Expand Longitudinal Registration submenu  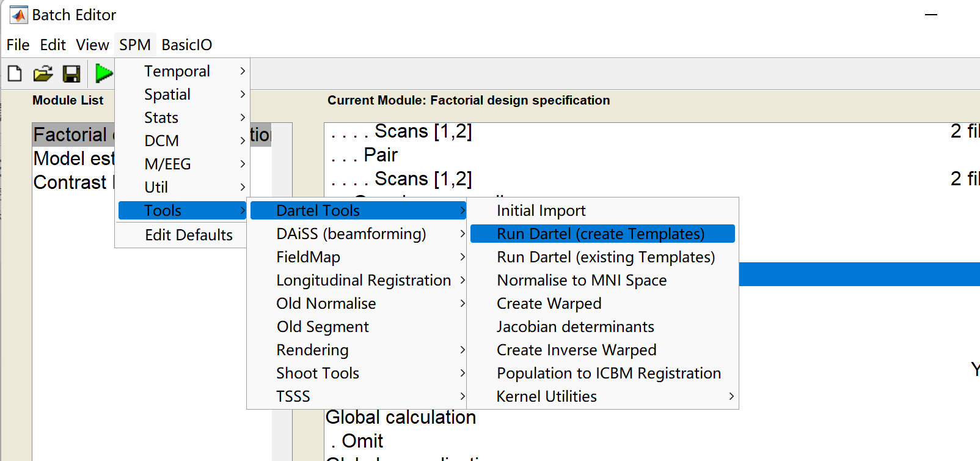point(358,280)
